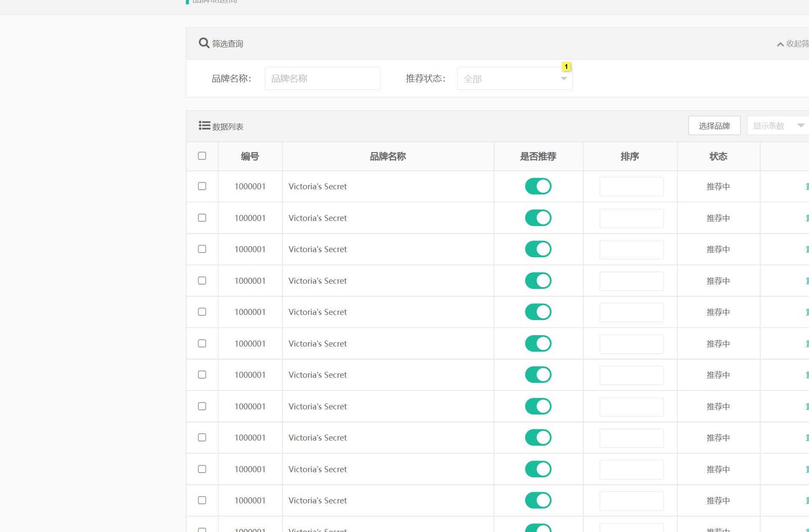Click the 选择品牌 button
This screenshot has height=532, width=809.
(x=714, y=125)
